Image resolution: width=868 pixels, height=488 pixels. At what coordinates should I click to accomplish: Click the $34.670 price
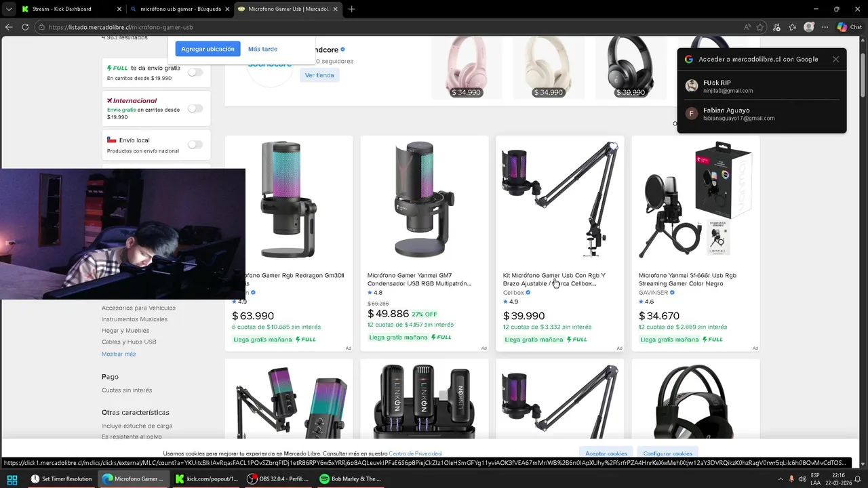[659, 316]
